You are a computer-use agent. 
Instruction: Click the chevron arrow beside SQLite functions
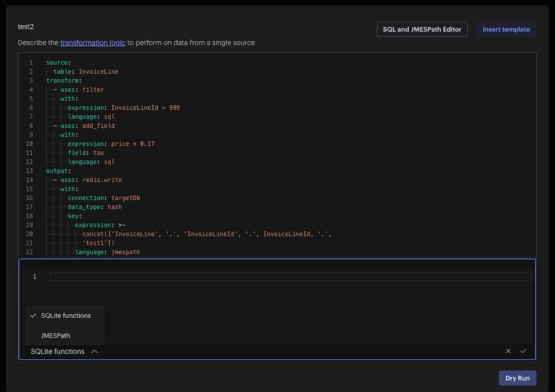(95, 351)
